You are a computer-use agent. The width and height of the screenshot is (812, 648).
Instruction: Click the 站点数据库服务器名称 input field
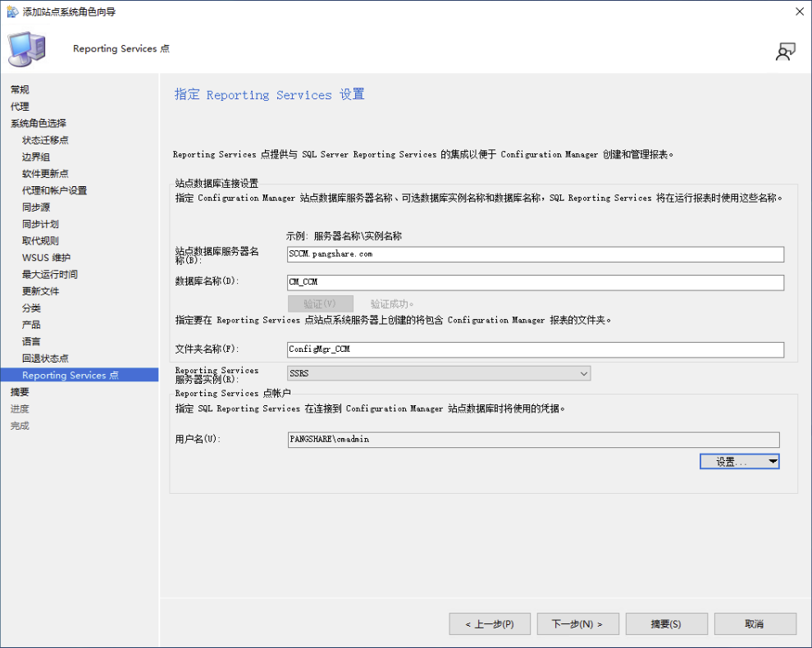[536, 254]
